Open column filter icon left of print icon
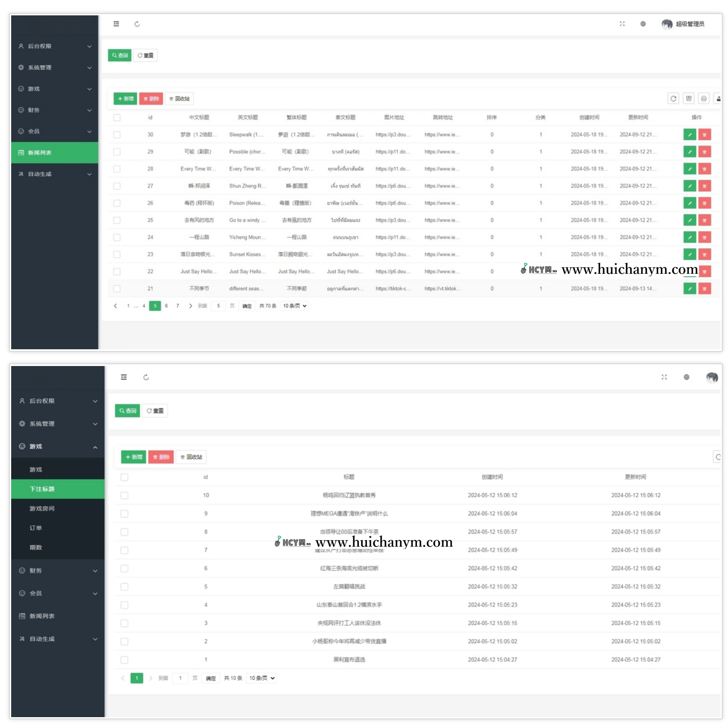This screenshot has width=728, height=726. (688, 99)
